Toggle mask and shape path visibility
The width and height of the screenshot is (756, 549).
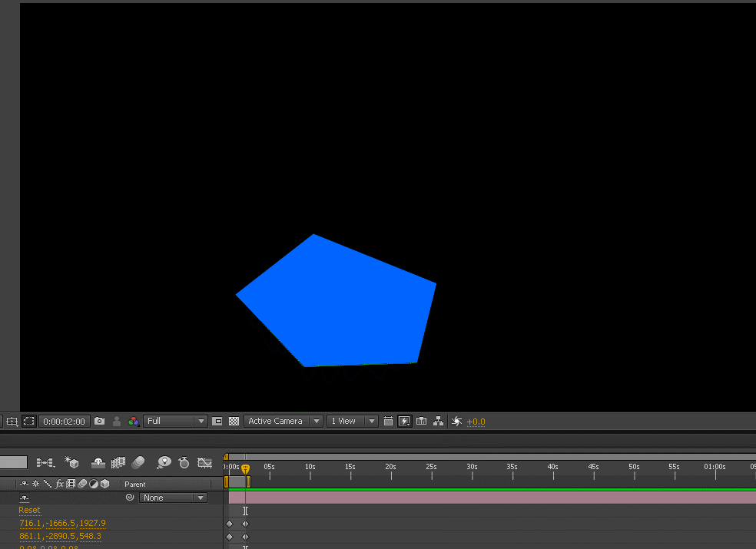[x=29, y=422]
